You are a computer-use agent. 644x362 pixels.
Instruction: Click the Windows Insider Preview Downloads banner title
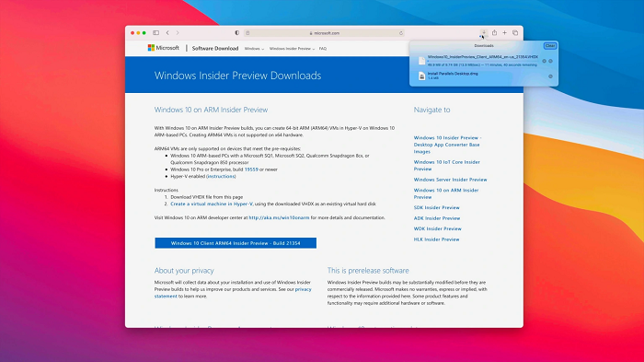point(237,76)
